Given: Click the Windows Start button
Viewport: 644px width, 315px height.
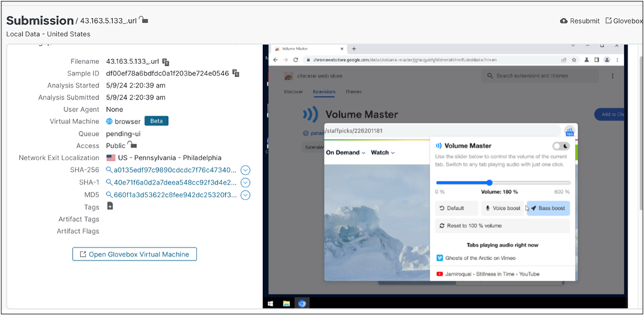Looking at the screenshot, I should pos(271,304).
